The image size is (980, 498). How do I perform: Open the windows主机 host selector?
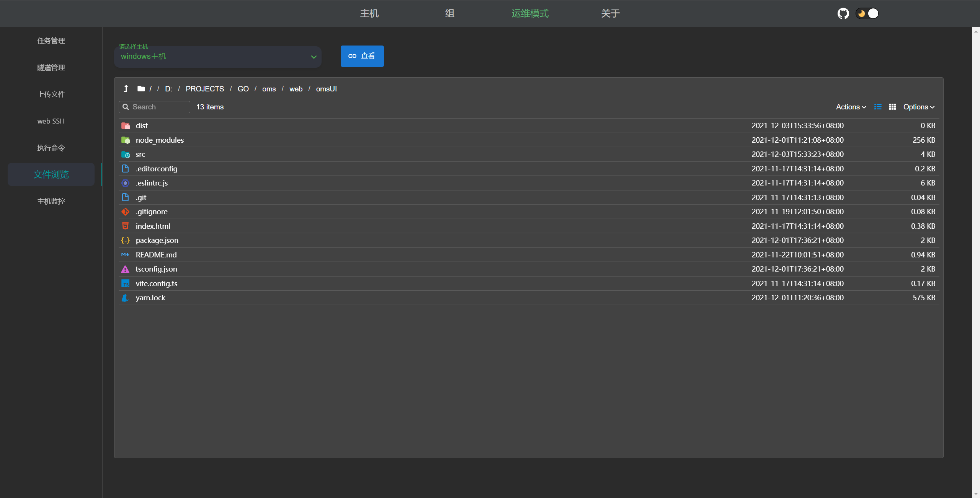[217, 57]
